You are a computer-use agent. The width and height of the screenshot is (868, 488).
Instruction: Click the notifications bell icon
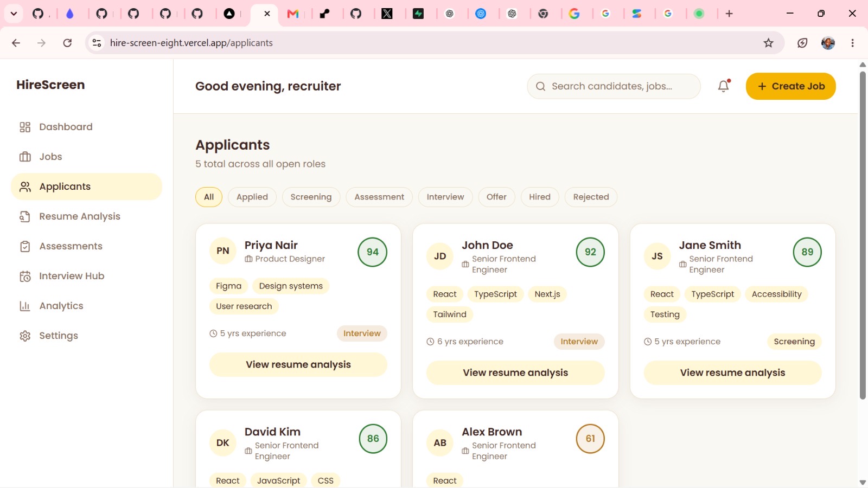724,86
